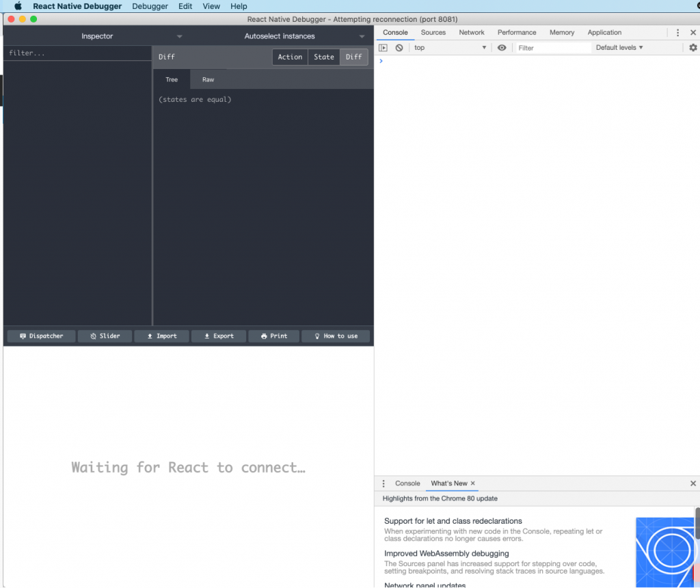The width and height of the screenshot is (700, 588).
Task: Toggle the live expression eye icon
Action: 502,48
